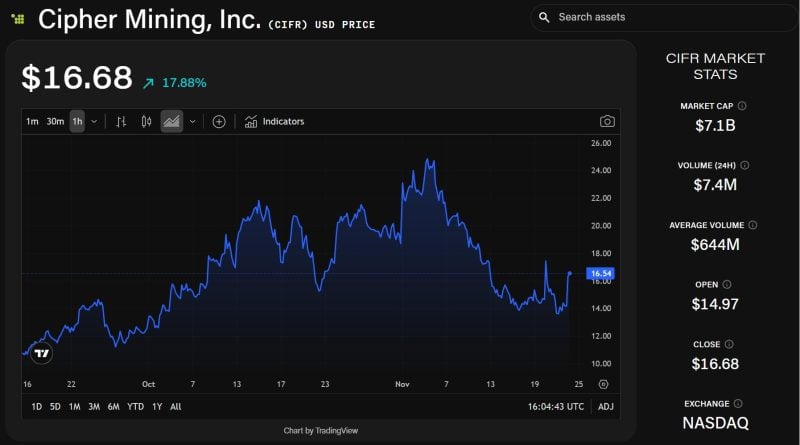This screenshot has height=445, width=800.
Task: Take a chart snapshot with the camera icon
Action: (607, 122)
